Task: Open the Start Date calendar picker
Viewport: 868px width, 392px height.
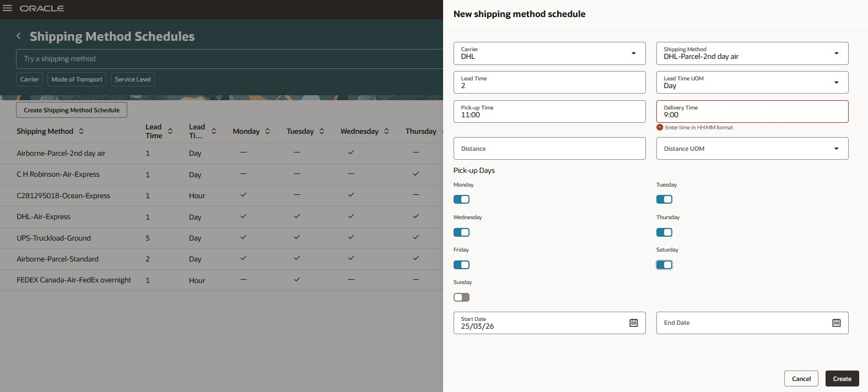Action: click(x=634, y=323)
